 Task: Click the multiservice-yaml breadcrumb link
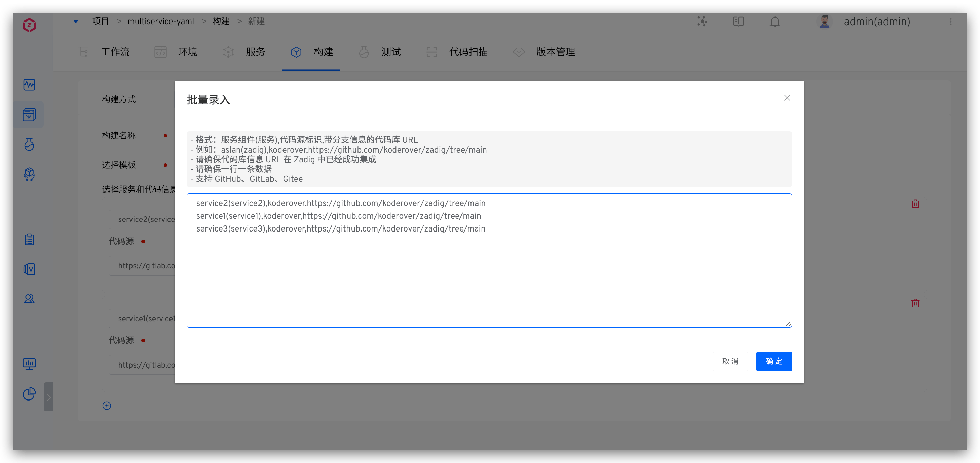(160, 21)
